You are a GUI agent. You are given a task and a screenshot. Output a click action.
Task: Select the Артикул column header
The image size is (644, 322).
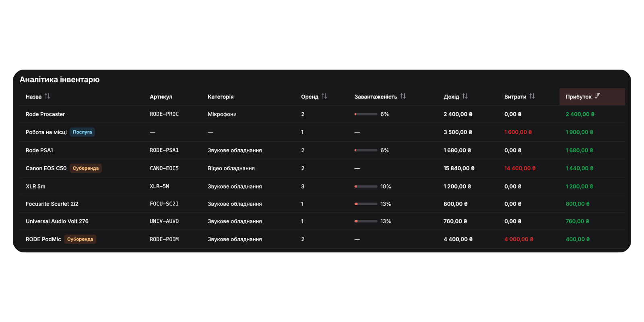click(161, 97)
